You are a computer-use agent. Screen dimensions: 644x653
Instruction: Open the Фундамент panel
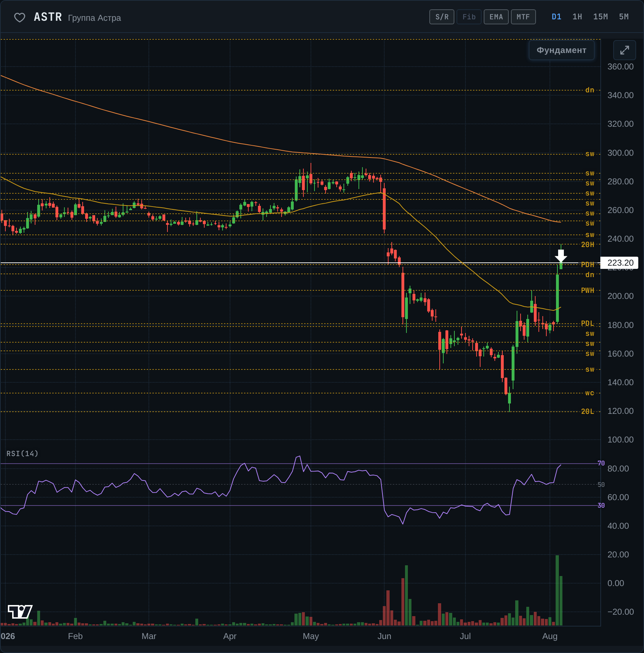[561, 50]
